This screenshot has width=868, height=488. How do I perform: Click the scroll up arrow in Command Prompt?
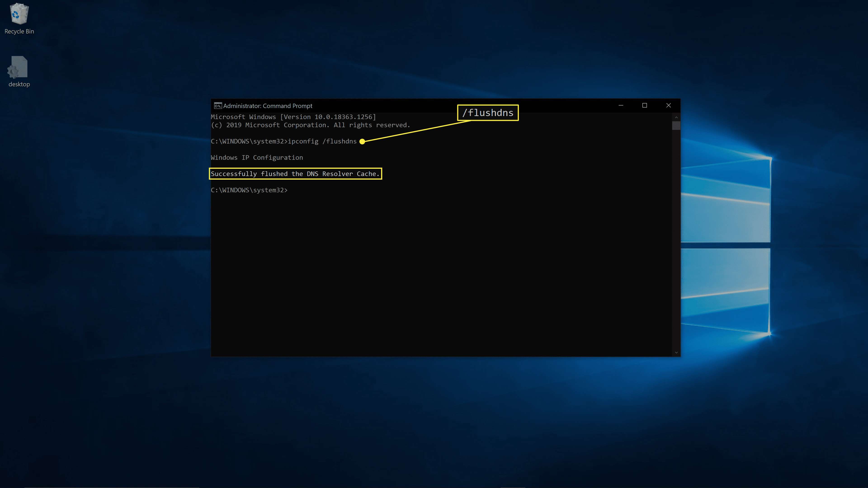[x=676, y=117]
